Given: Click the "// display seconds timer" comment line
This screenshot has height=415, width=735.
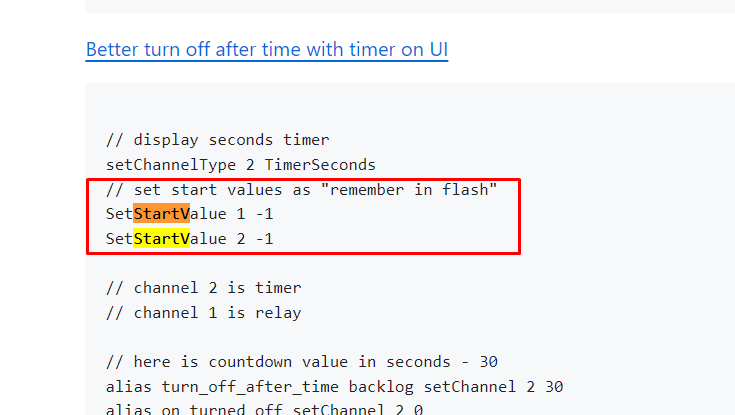Looking at the screenshot, I should click(218, 140).
